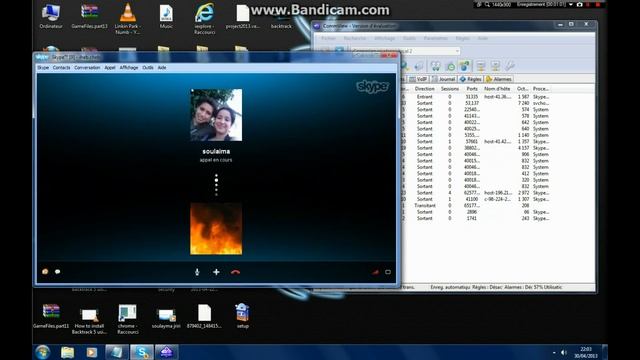Open the chat bubble icon in Skype call bar
This screenshot has height=360, width=640.
click(x=58, y=272)
